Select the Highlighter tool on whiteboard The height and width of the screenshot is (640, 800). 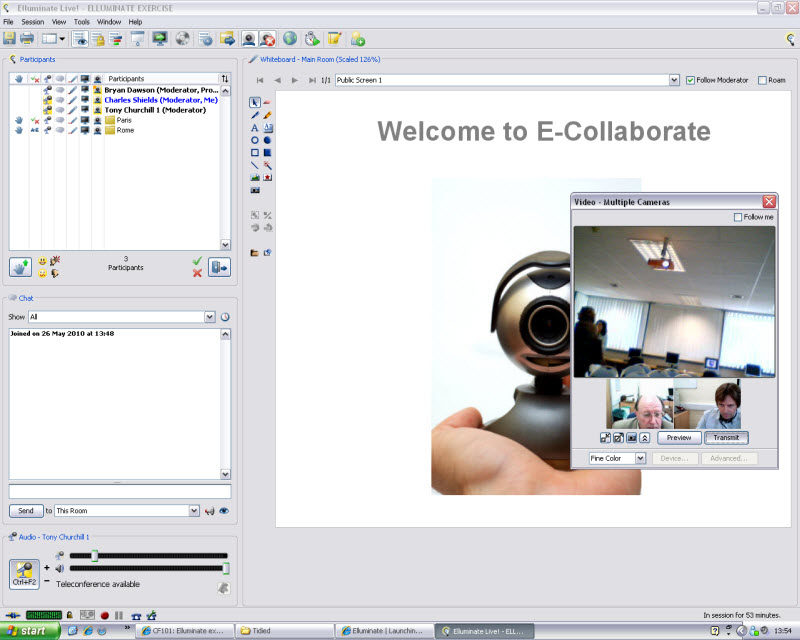(x=268, y=115)
